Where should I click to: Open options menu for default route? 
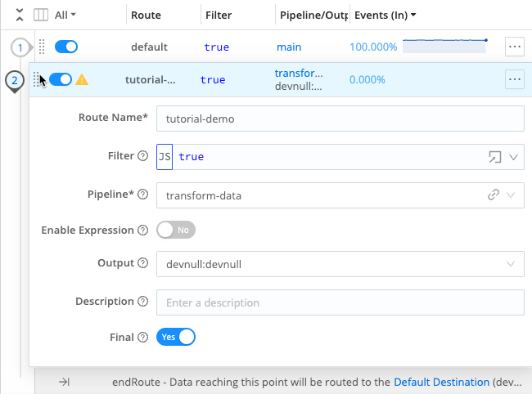pyautogui.click(x=514, y=47)
